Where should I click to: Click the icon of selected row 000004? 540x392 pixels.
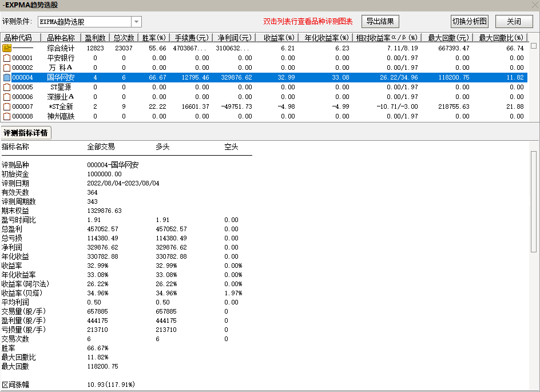point(7,77)
